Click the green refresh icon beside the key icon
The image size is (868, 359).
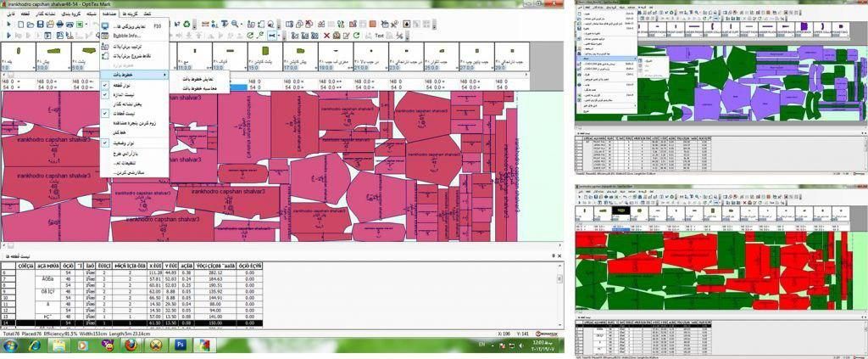tap(250, 36)
